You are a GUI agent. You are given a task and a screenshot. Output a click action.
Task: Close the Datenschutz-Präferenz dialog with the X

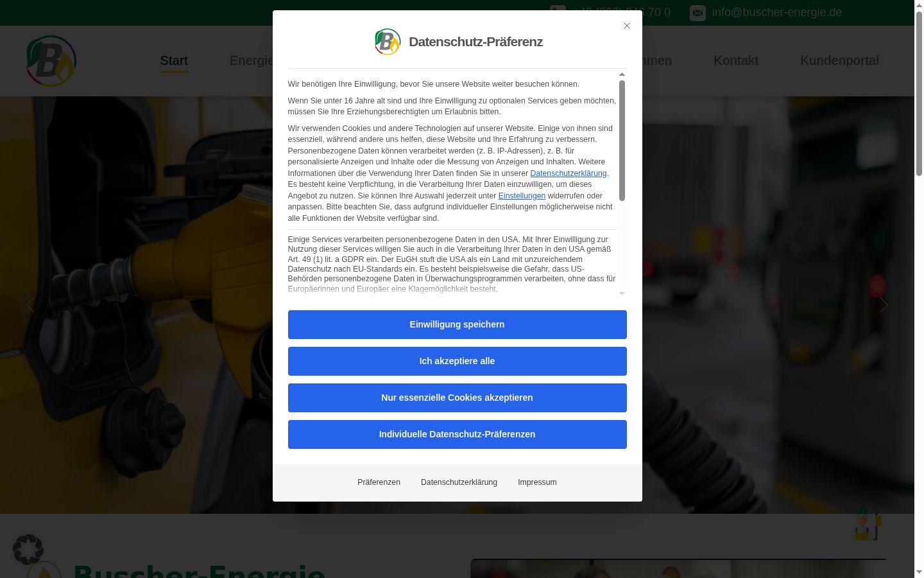click(x=627, y=26)
